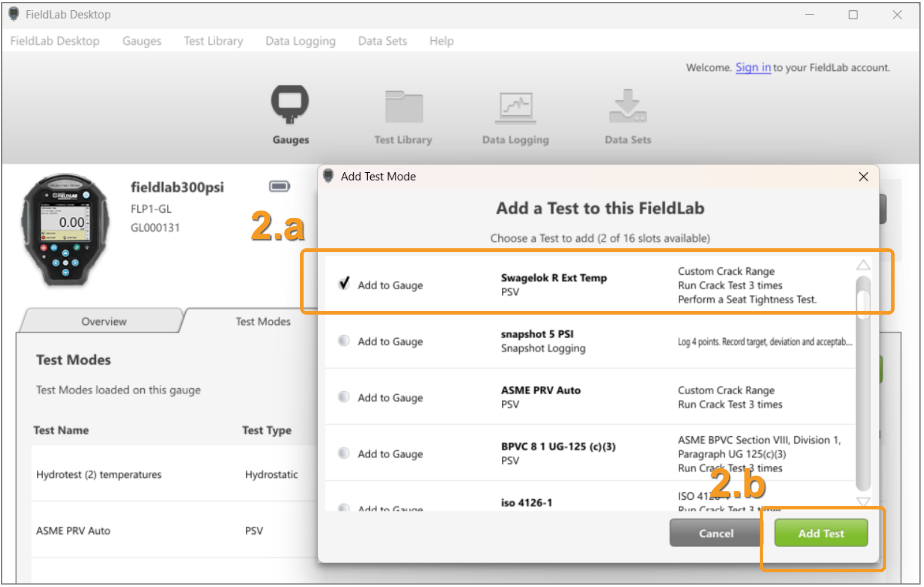Screen dimensions: 924x587
Task: Click the Add Test button
Action: point(821,534)
